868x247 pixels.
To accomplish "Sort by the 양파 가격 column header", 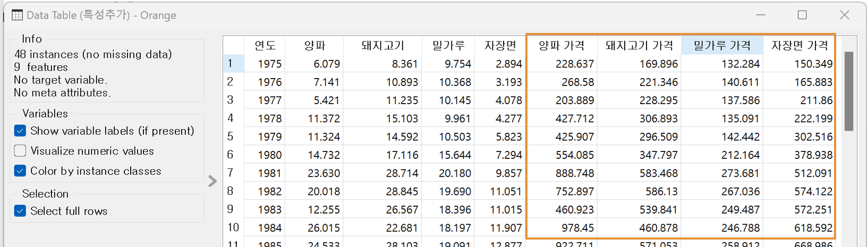I will [x=561, y=46].
